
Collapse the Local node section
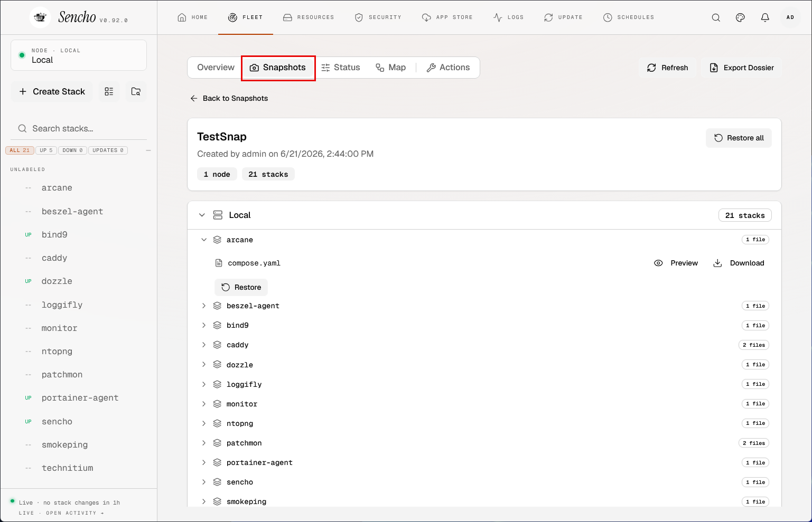point(202,215)
